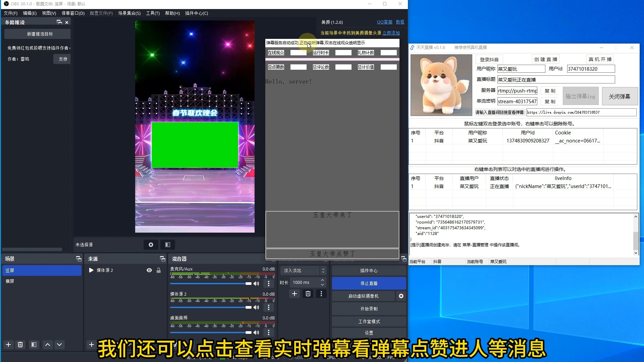Screen dimensions: 644x362
Task: Add a new scene with plus icon
Action: [x=8, y=345]
